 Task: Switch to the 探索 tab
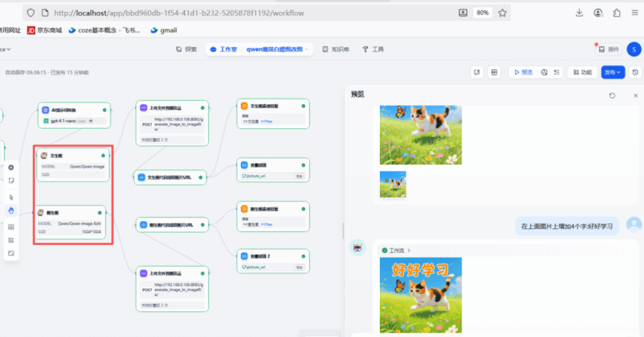click(187, 49)
